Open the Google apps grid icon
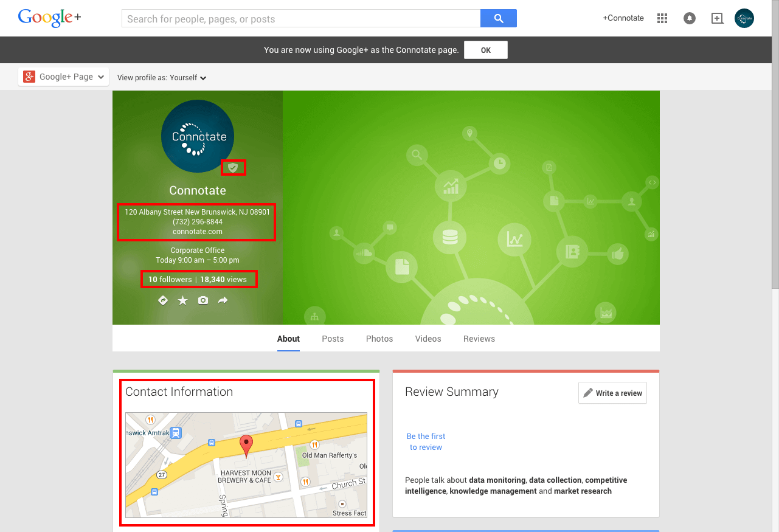 pos(662,18)
